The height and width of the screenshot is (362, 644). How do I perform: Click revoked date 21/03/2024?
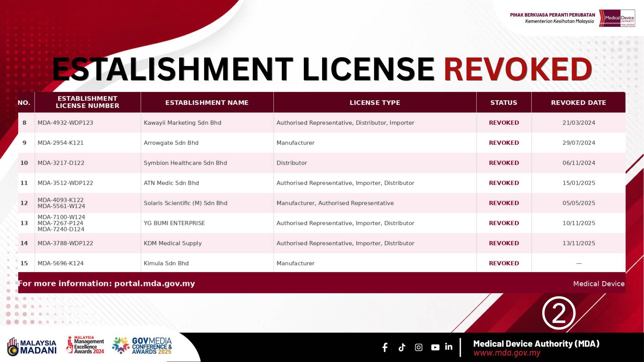579,123
